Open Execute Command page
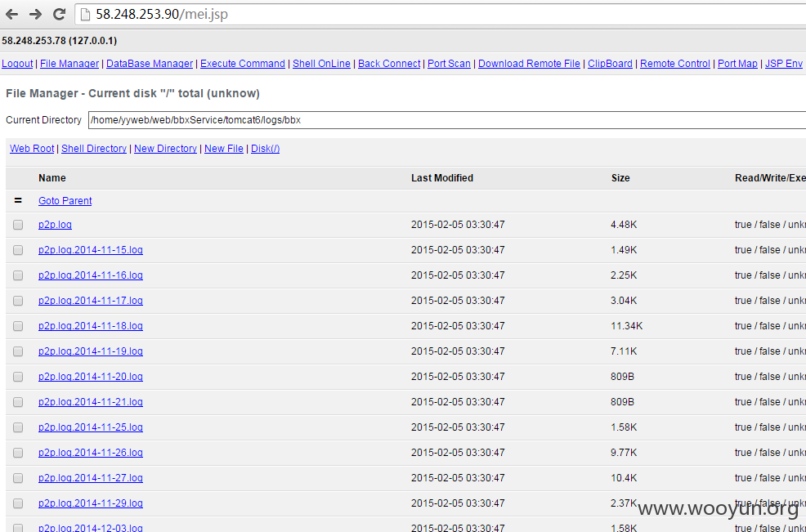The width and height of the screenshot is (806, 532). click(243, 64)
